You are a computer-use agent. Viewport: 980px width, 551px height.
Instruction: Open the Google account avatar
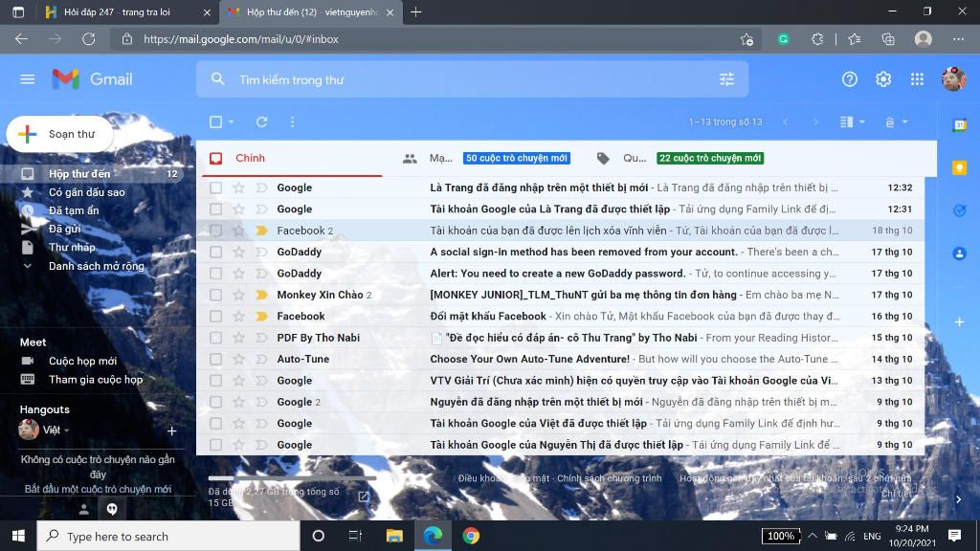954,79
